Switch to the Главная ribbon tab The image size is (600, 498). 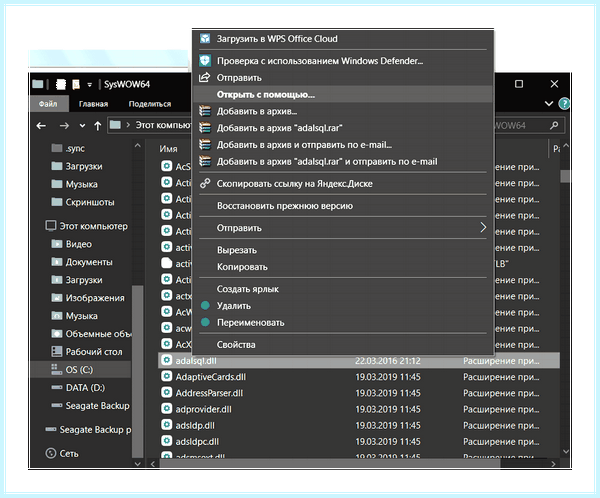[x=93, y=104]
